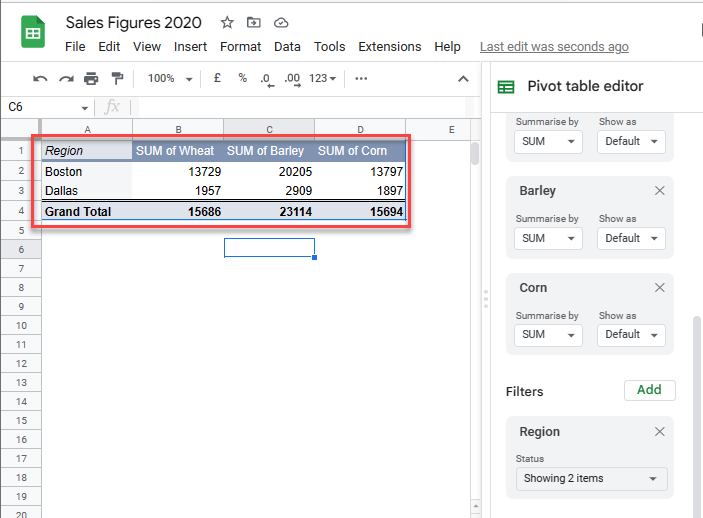The width and height of the screenshot is (703, 518).
Task: Select the paint format tool
Action: click(x=117, y=78)
